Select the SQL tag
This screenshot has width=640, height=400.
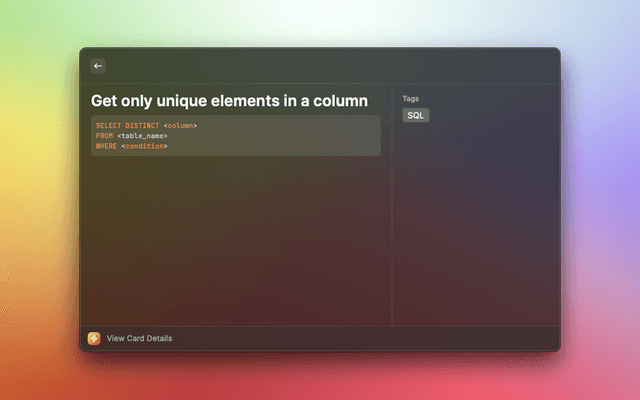point(415,115)
